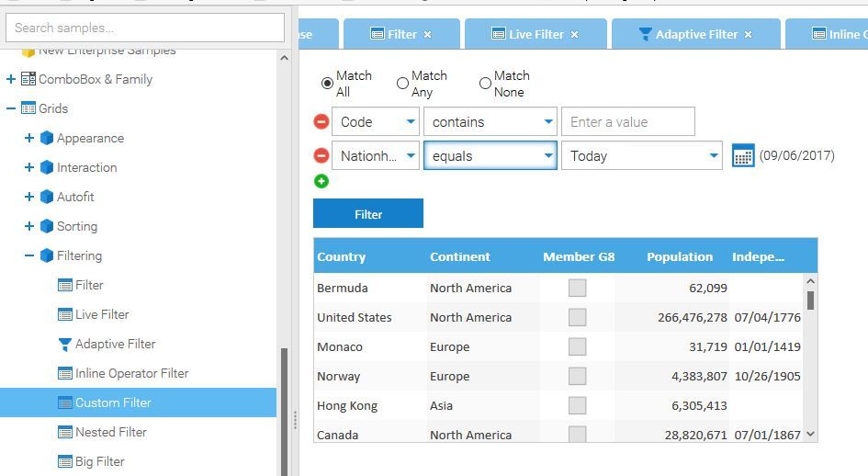The image size is (868, 476).
Task: Close the Live Filter tab
Action: pos(574,34)
